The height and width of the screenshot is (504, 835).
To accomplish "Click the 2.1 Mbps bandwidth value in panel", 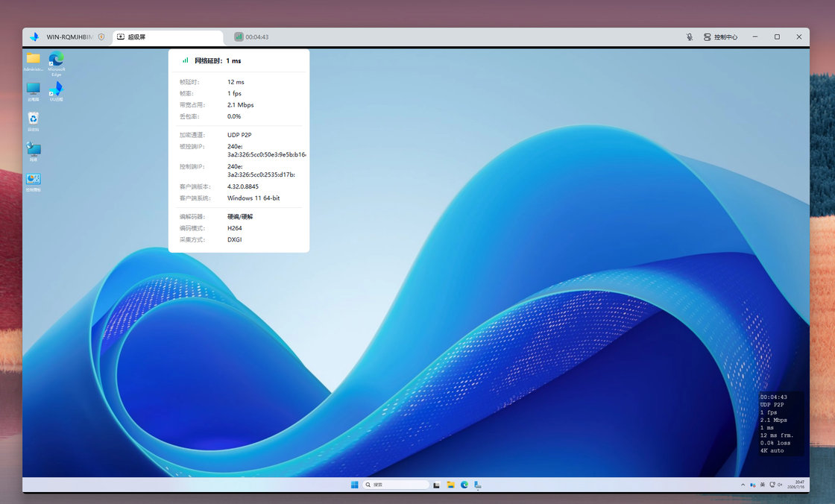I will [241, 105].
